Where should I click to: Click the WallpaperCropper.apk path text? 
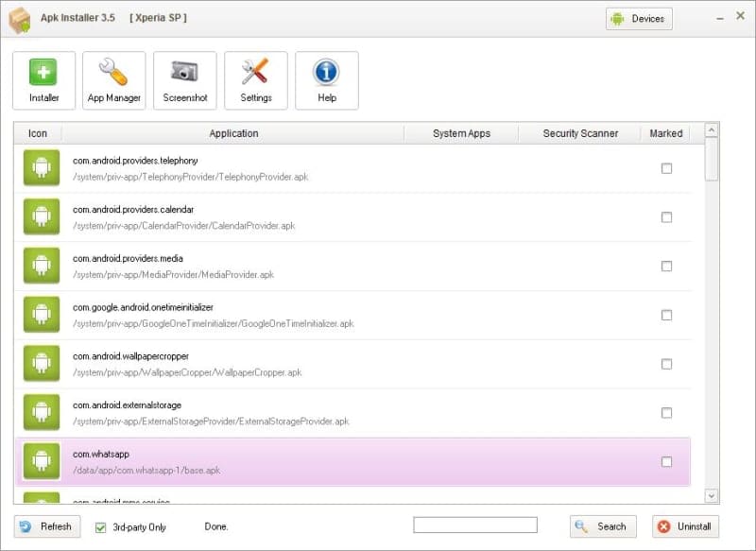187,372
